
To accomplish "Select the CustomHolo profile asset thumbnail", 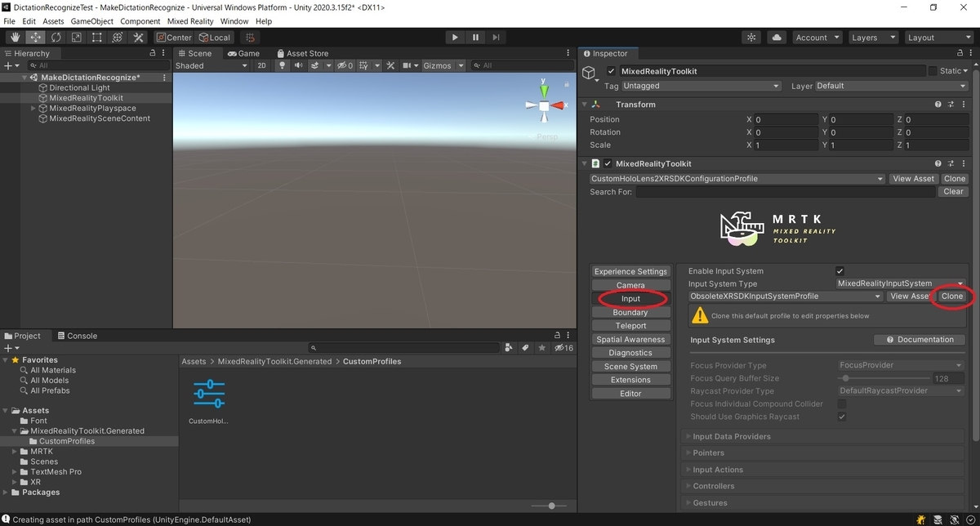I will tap(210, 394).
